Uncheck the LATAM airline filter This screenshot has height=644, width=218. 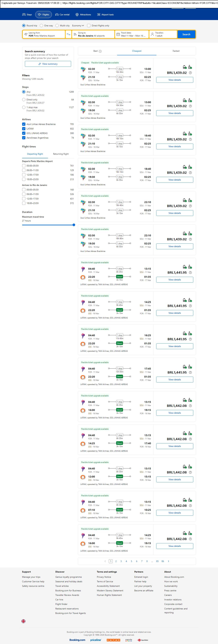pos(24,129)
